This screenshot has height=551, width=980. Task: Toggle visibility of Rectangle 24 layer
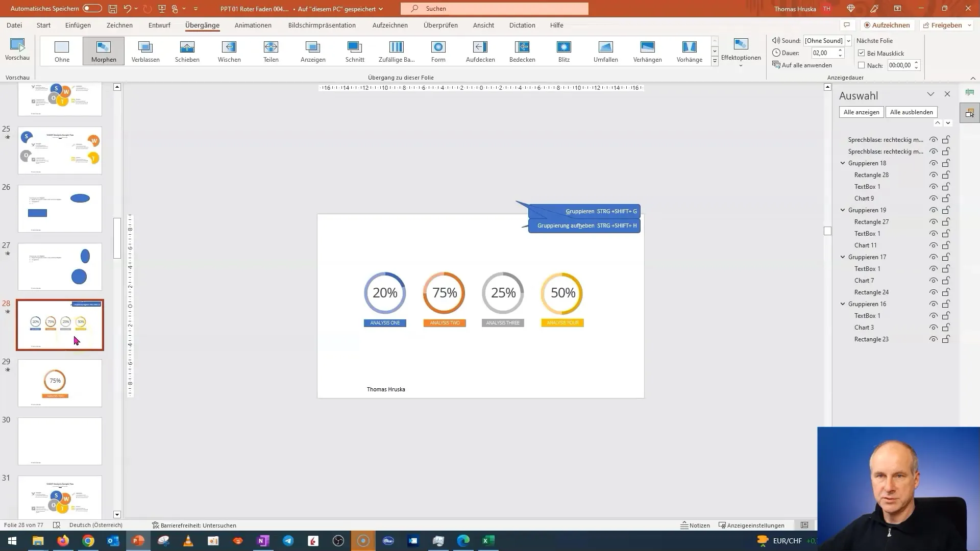(933, 291)
